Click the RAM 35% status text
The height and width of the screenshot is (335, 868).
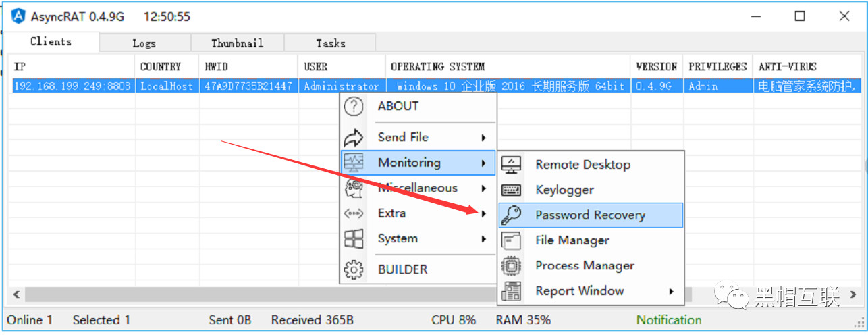(x=523, y=319)
